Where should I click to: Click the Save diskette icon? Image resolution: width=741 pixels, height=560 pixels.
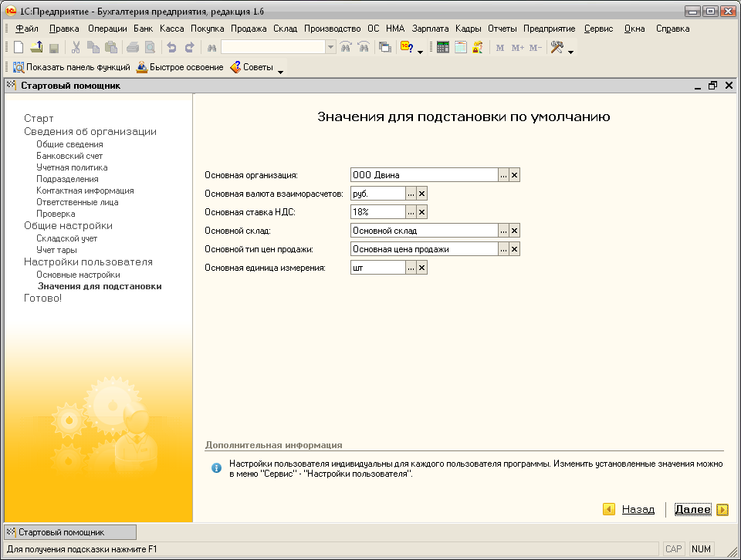tap(54, 48)
